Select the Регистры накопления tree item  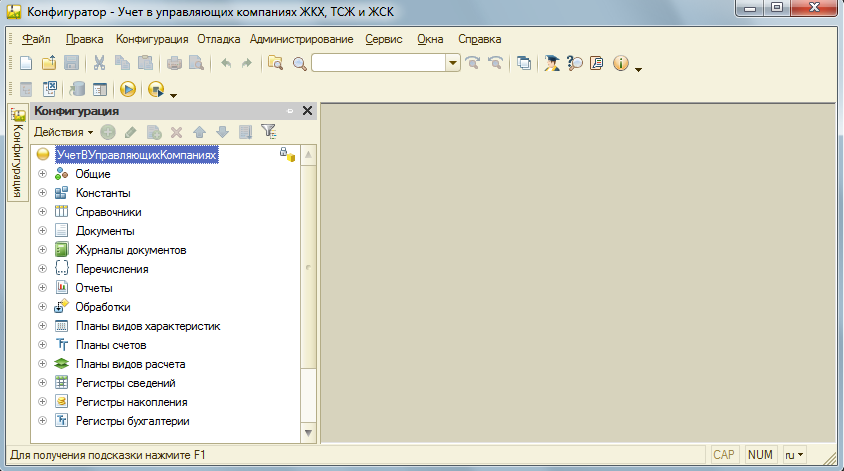[x=126, y=402]
